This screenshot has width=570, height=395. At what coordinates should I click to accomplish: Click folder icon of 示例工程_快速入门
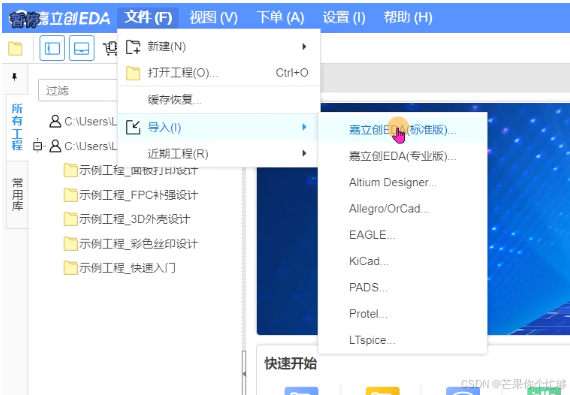(71, 268)
